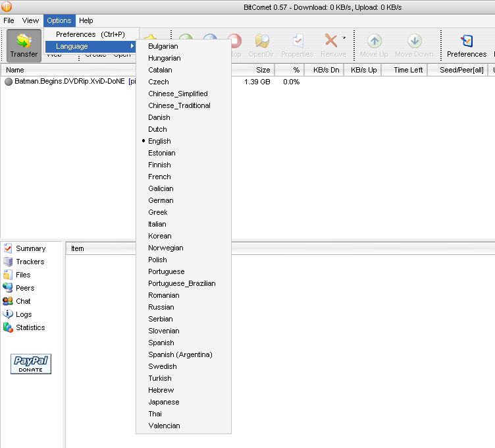Open the File menu
495x448 pixels.
9,20
